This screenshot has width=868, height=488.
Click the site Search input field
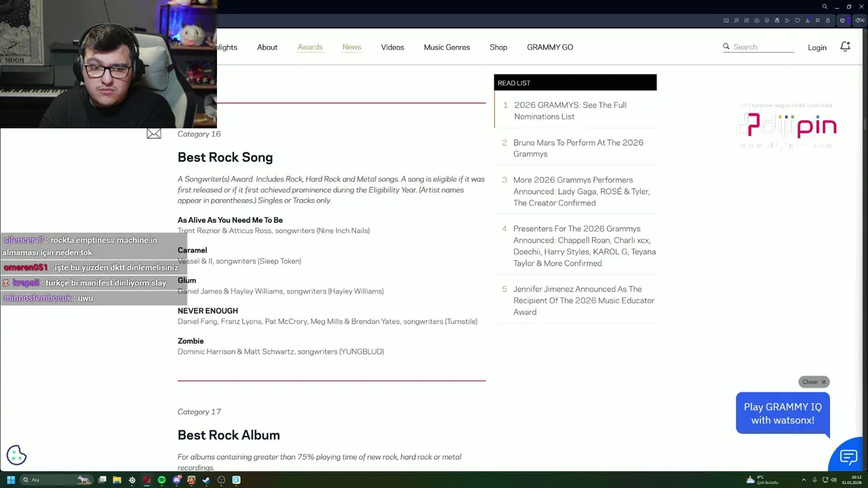tap(763, 47)
